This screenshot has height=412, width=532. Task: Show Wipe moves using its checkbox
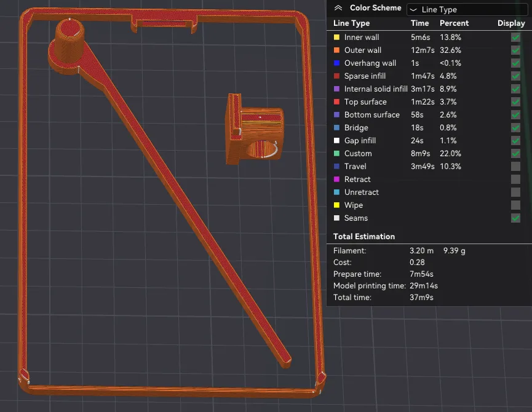(x=515, y=205)
